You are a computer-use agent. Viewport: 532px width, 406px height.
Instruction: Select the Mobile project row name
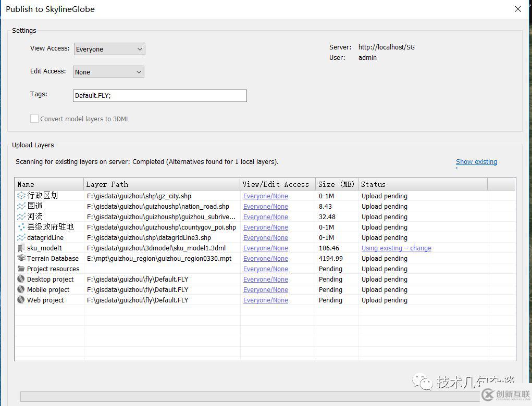click(48, 290)
